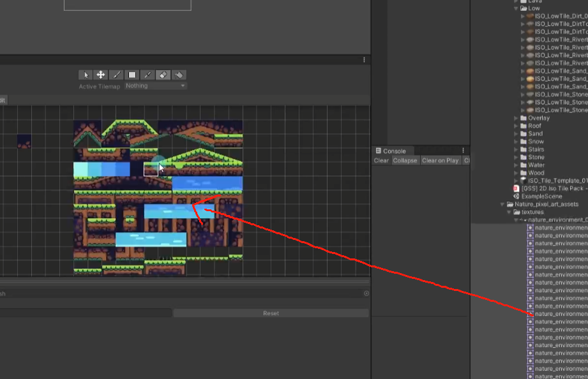
Task: Select the Move tool in the palette toolbar
Action: pos(100,75)
